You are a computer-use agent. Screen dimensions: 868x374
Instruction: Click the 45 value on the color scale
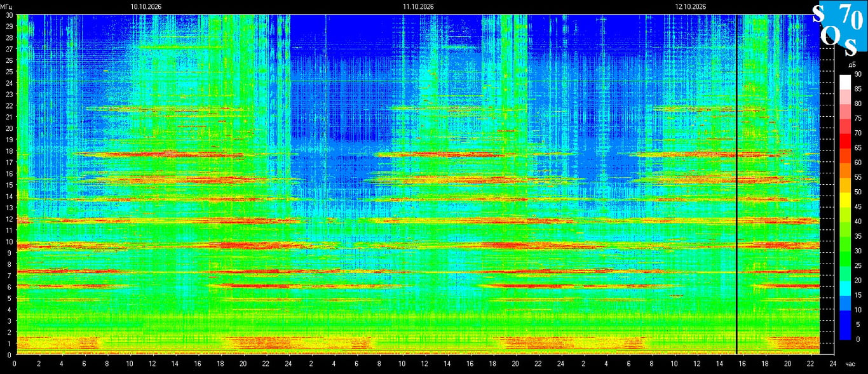click(x=858, y=207)
